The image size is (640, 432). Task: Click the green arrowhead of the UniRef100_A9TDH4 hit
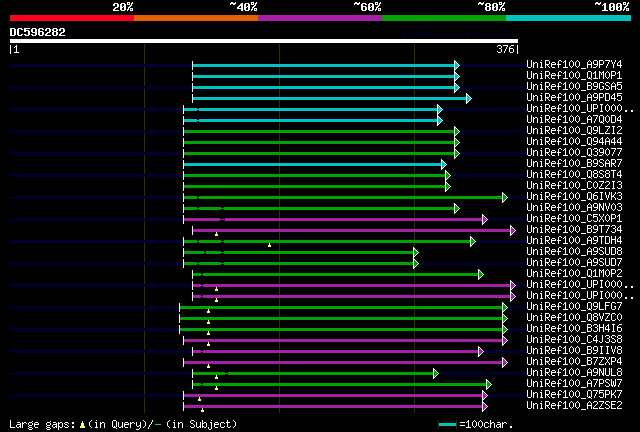pyautogui.click(x=473, y=242)
